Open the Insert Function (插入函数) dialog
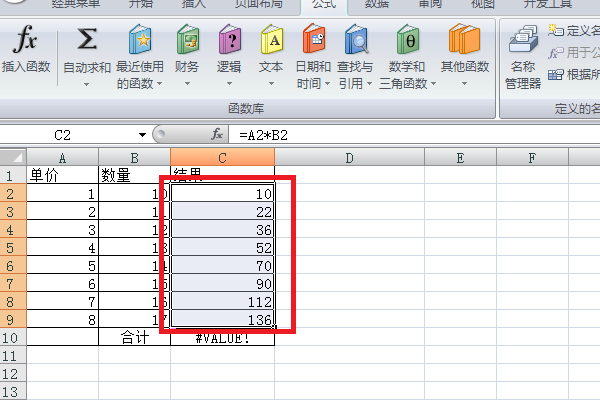The width and height of the screenshot is (600, 400). tap(25, 49)
